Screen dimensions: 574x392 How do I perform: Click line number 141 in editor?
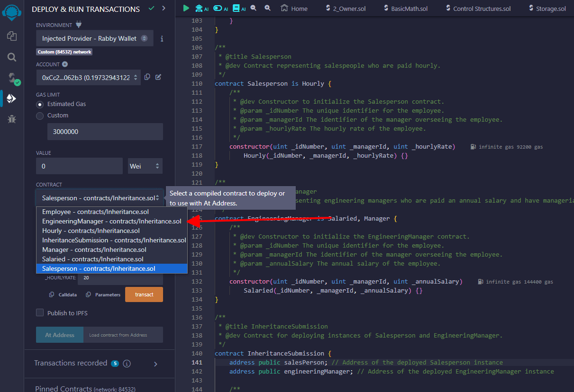(196, 363)
